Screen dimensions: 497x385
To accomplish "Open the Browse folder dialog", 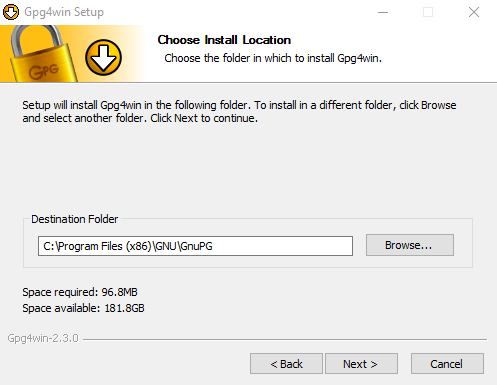I will [410, 245].
